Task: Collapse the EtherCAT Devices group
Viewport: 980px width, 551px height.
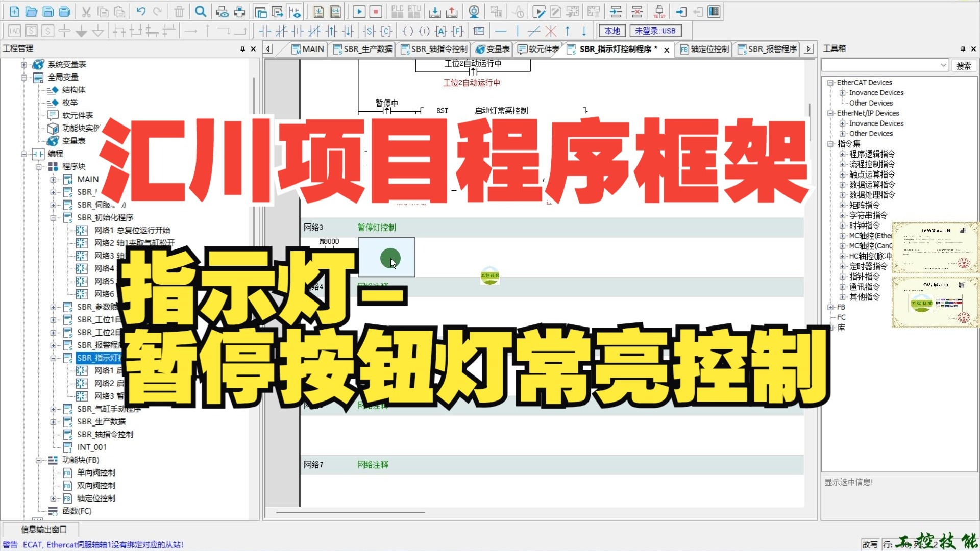Action: pos(830,83)
